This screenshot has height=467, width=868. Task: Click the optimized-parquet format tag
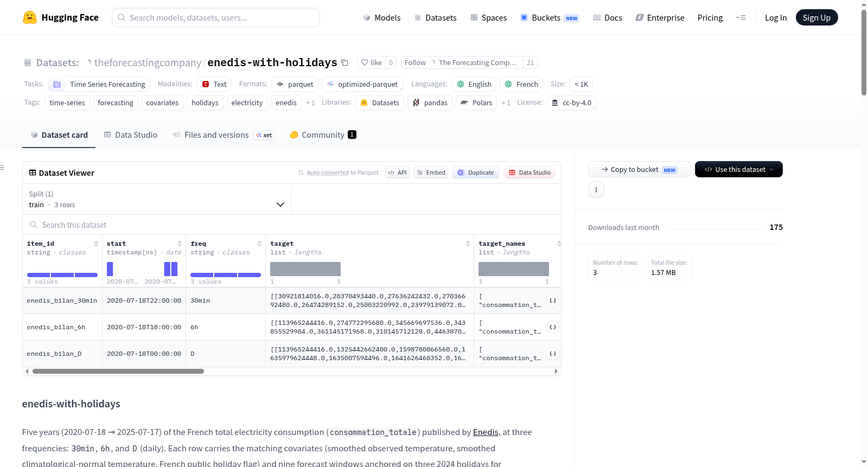362,84
